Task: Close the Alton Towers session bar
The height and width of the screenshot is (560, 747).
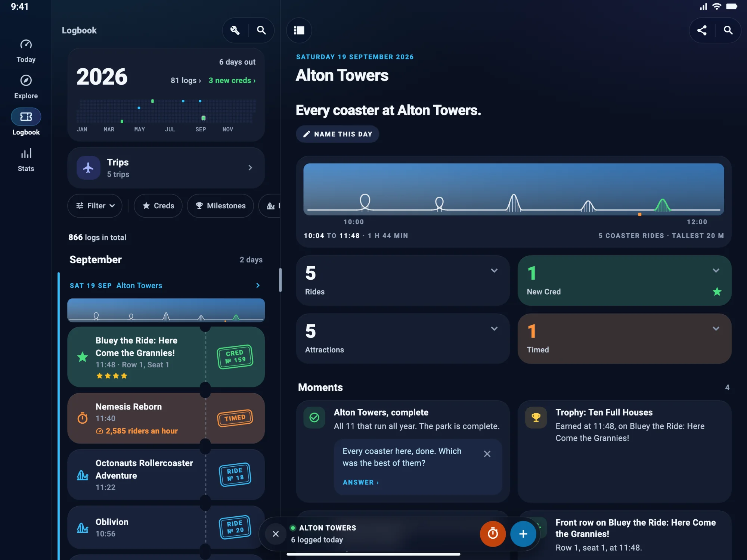Action: pyautogui.click(x=276, y=534)
